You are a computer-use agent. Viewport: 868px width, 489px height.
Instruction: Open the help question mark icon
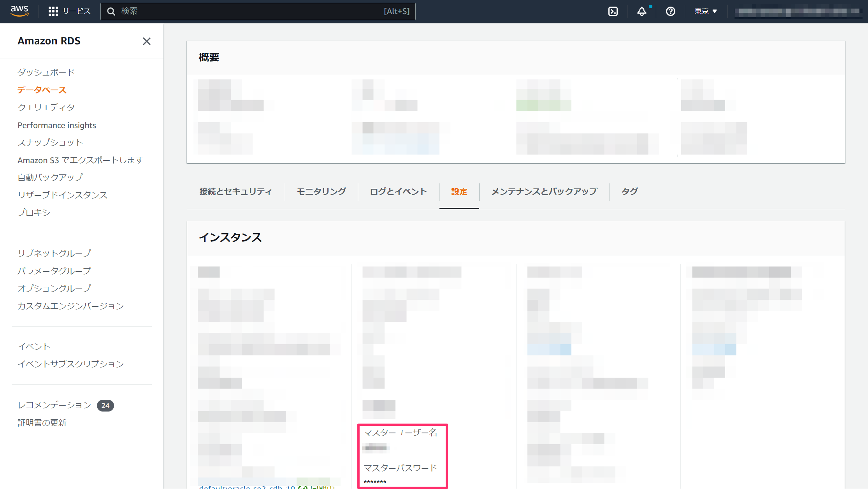670,11
